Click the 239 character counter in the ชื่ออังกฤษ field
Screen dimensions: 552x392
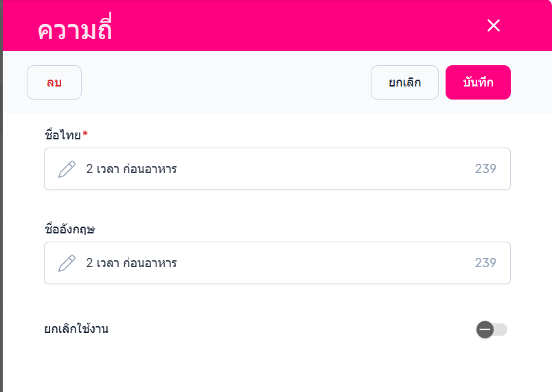[485, 263]
